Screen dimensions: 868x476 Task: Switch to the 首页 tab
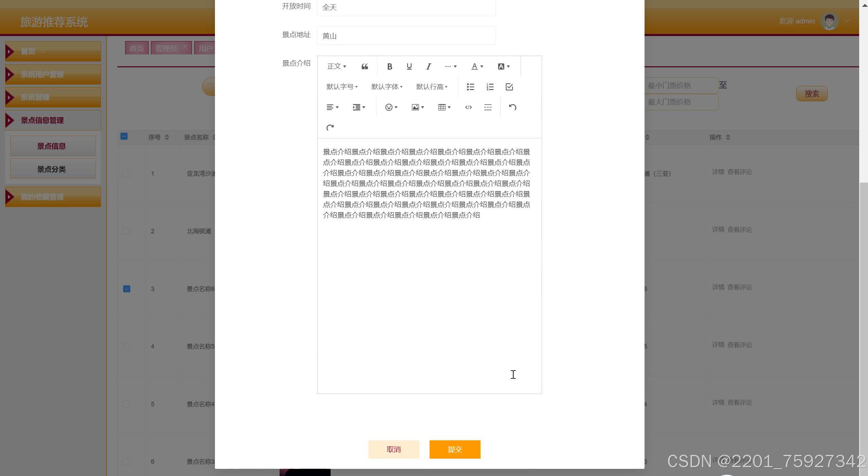[x=137, y=48]
